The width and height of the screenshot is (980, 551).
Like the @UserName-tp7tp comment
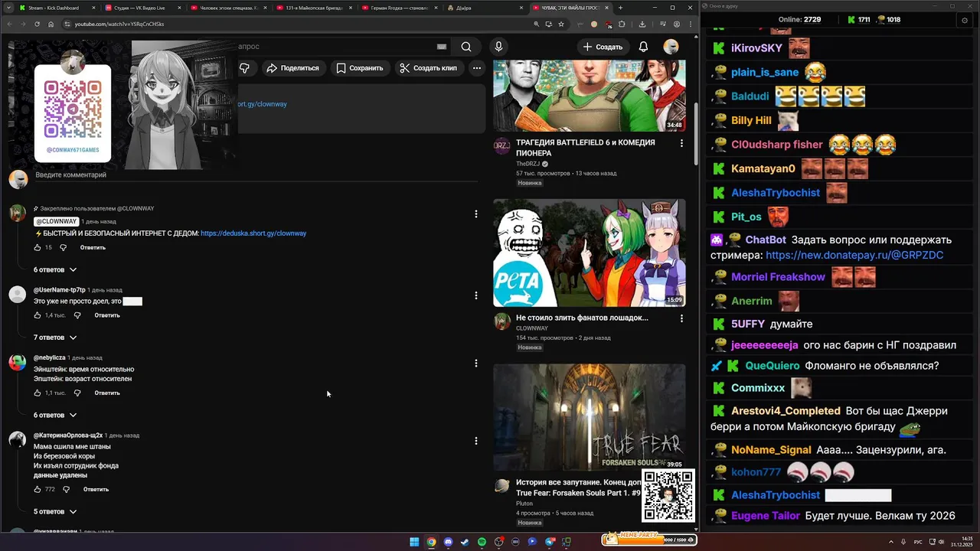pos(38,315)
